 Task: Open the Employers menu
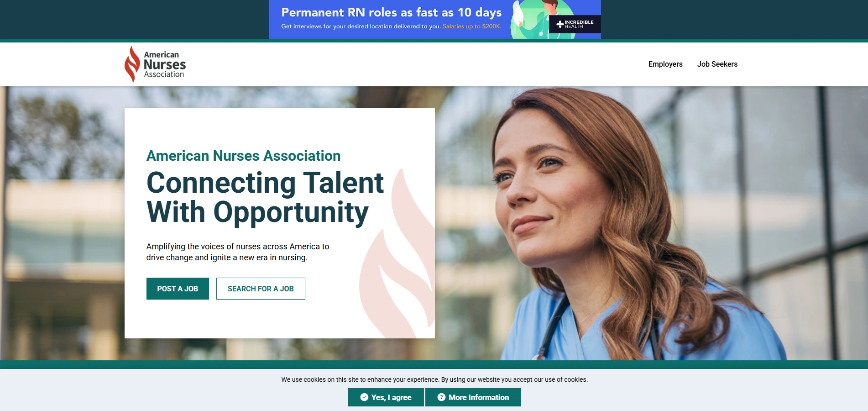[x=665, y=64]
